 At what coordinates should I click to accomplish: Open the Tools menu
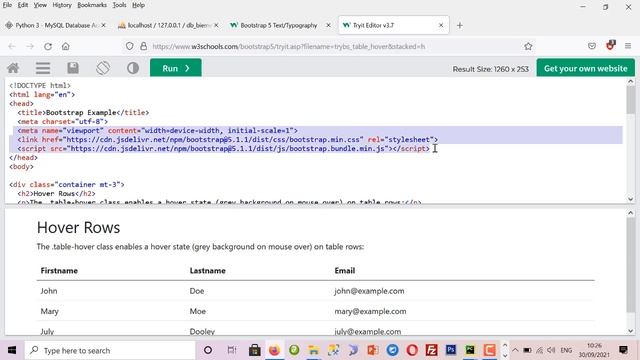[120, 5]
